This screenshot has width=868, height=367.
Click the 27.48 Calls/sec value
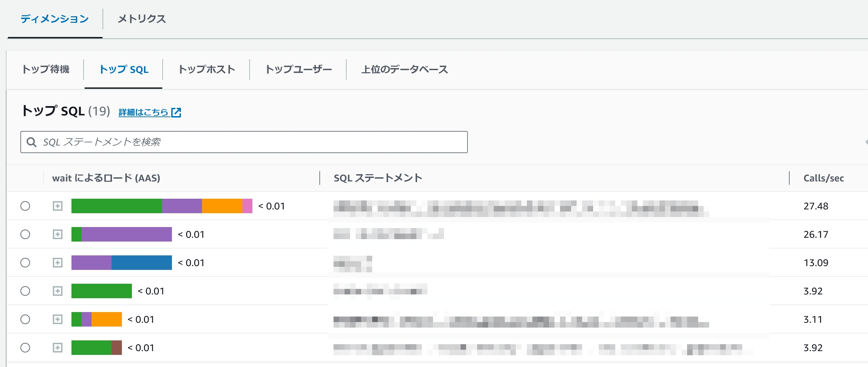click(816, 206)
